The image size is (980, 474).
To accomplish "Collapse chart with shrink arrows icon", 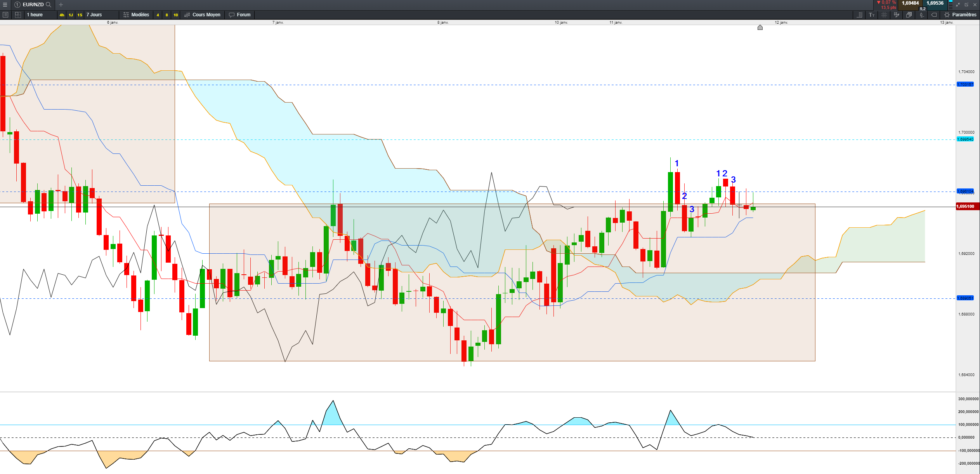I will pos(958,5).
